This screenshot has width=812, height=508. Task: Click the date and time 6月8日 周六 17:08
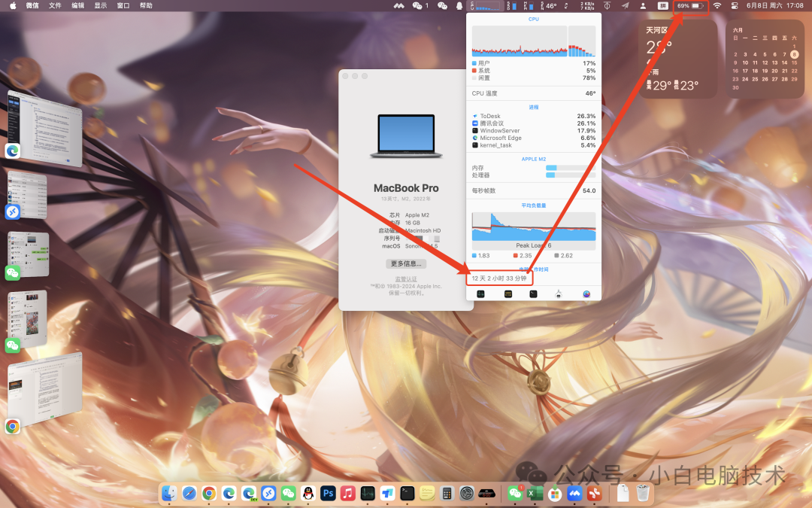pos(774,6)
